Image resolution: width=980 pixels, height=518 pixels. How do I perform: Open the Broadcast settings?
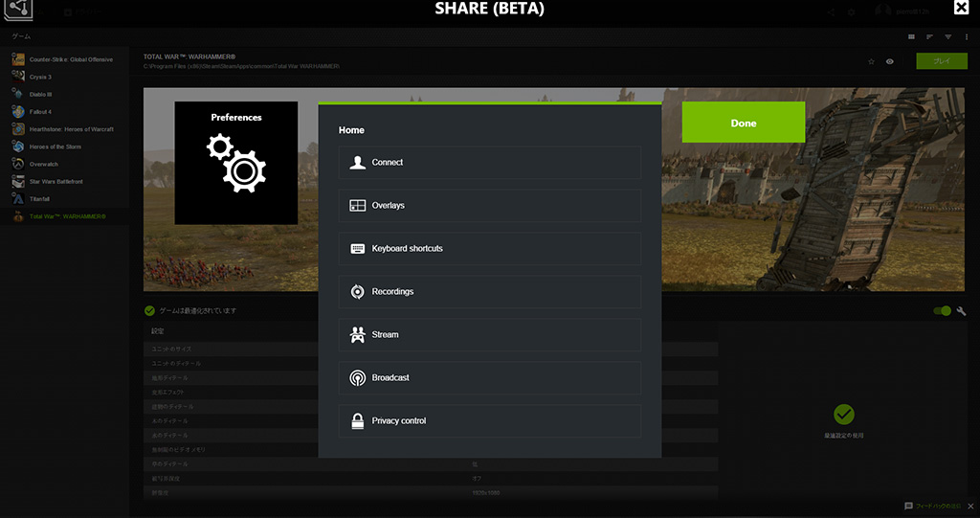click(x=489, y=378)
